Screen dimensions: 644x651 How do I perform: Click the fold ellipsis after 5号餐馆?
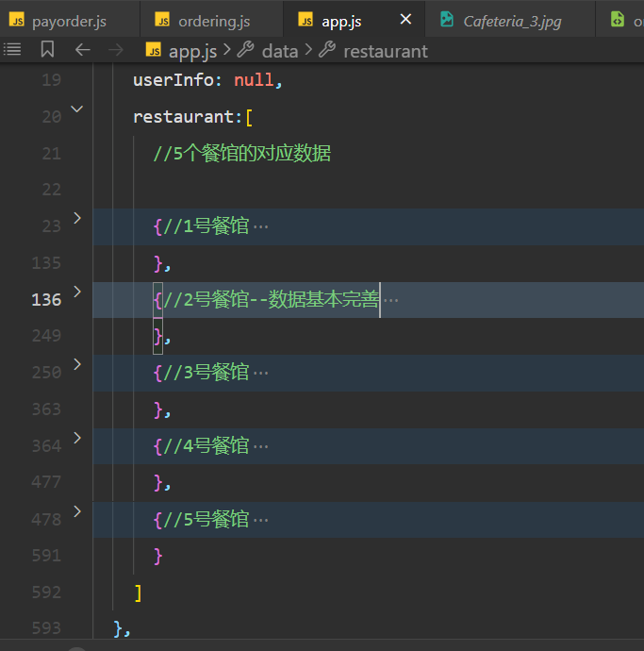point(260,520)
